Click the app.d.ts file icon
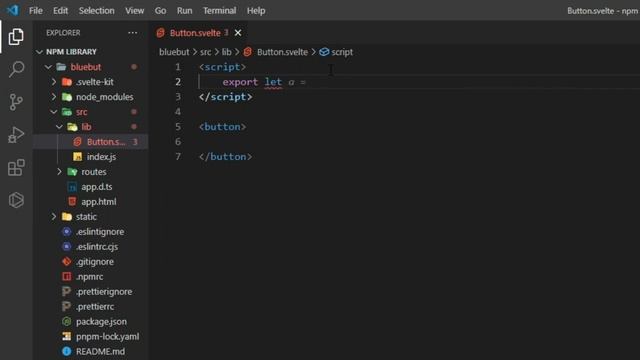Screen dimensions: 640x360 click(72, 187)
